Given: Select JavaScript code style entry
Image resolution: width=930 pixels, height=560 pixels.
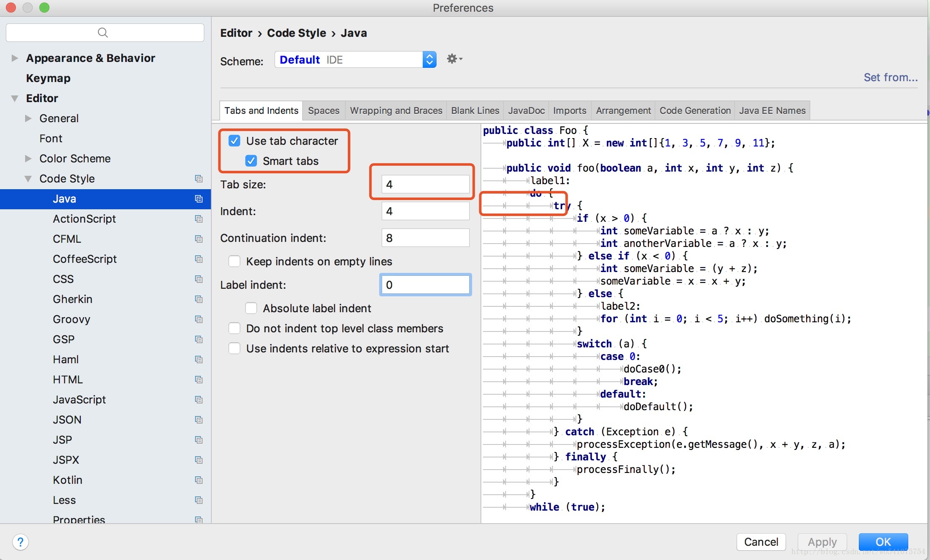Looking at the screenshot, I should click(x=79, y=400).
